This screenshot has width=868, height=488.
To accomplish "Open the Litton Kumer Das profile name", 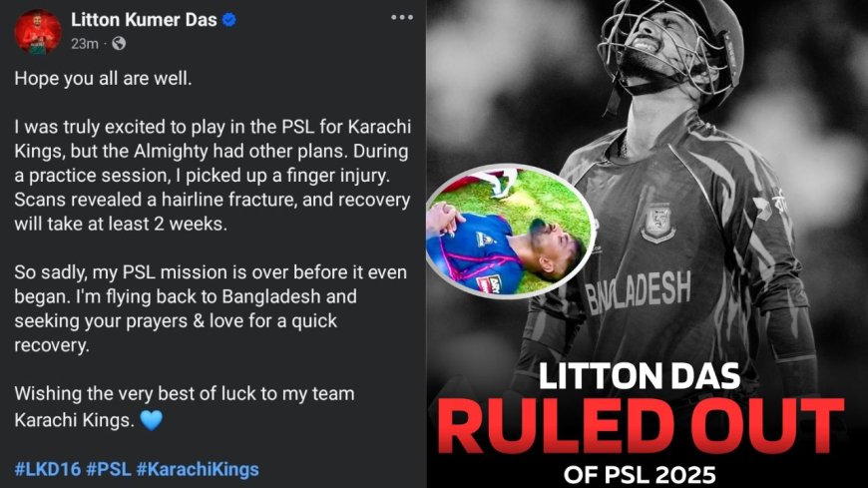I will (x=144, y=20).
